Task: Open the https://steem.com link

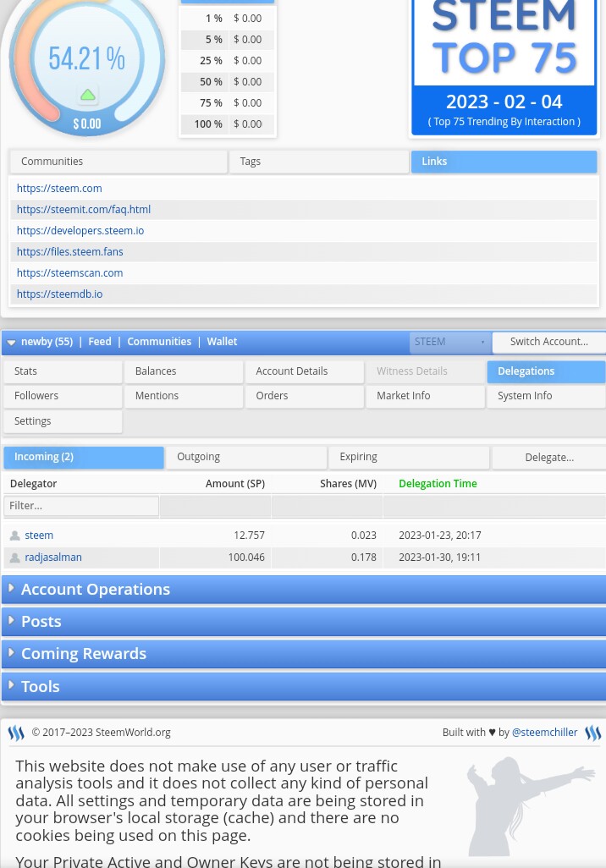Action: click(x=59, y=188)
